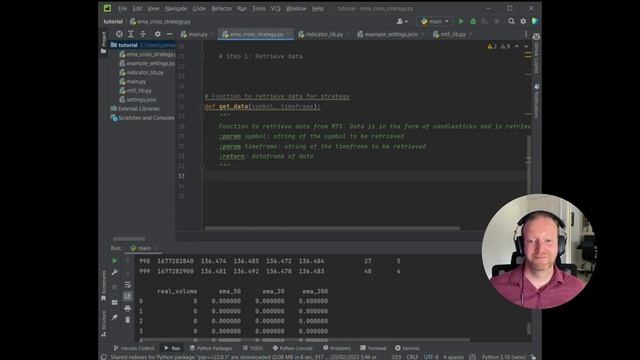This screenshot has width=640, height=360.
Task: Open the Refactor menu
Action: (222, 9)
